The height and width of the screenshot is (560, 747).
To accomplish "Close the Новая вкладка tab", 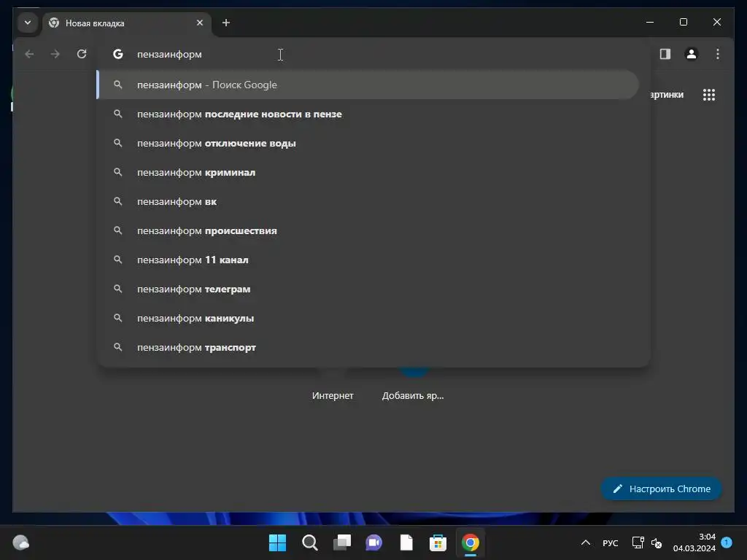I will [200, 23].
